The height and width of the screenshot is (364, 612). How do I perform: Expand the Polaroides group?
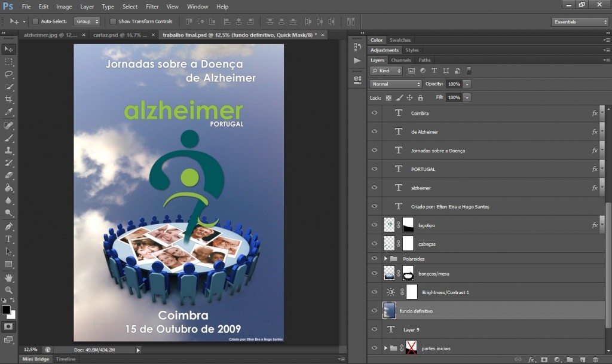point(385,258)
